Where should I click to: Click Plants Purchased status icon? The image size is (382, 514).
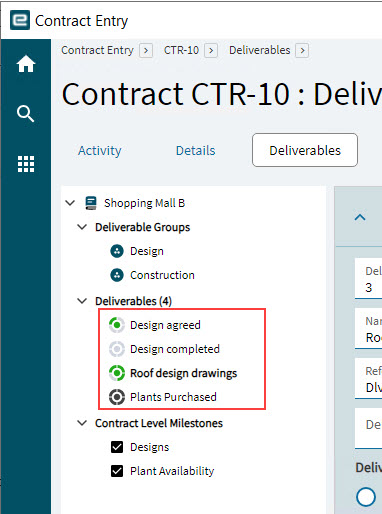tap(117, 397)
